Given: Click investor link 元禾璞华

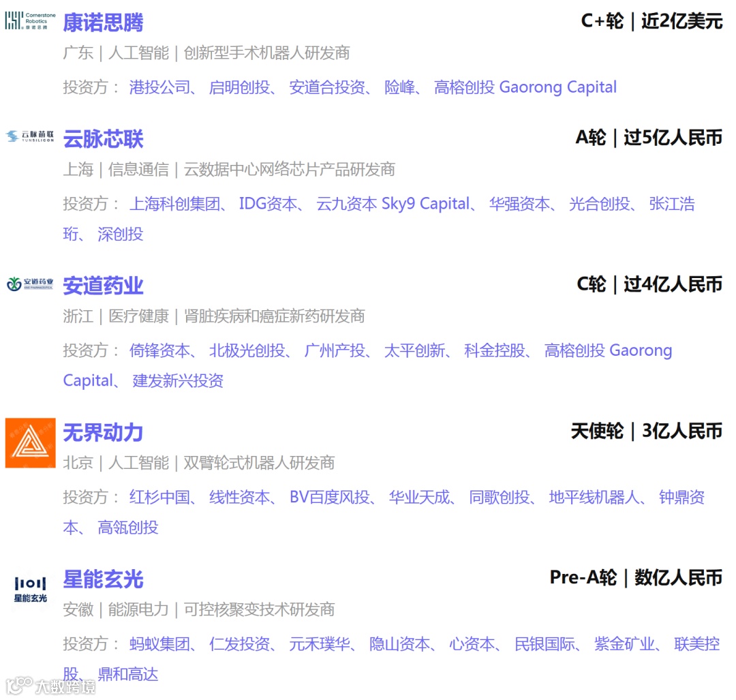Looking at the screenshot, I should click(x=320, y=644).
